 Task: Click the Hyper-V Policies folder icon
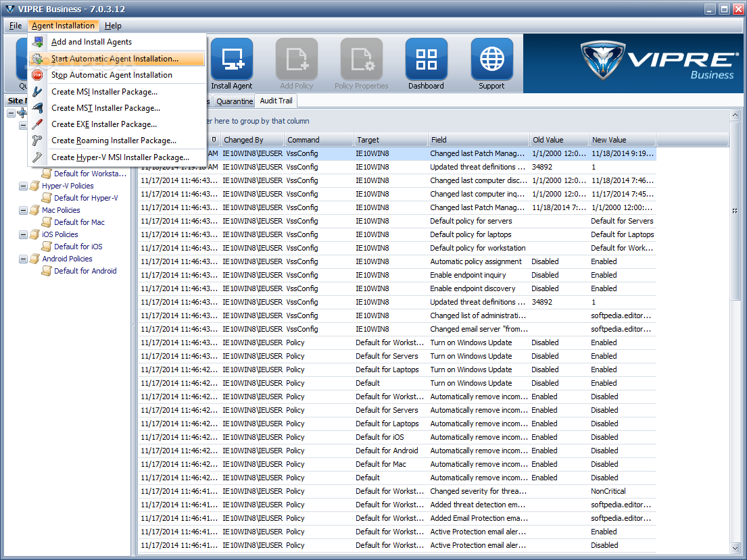click(34, 186)
